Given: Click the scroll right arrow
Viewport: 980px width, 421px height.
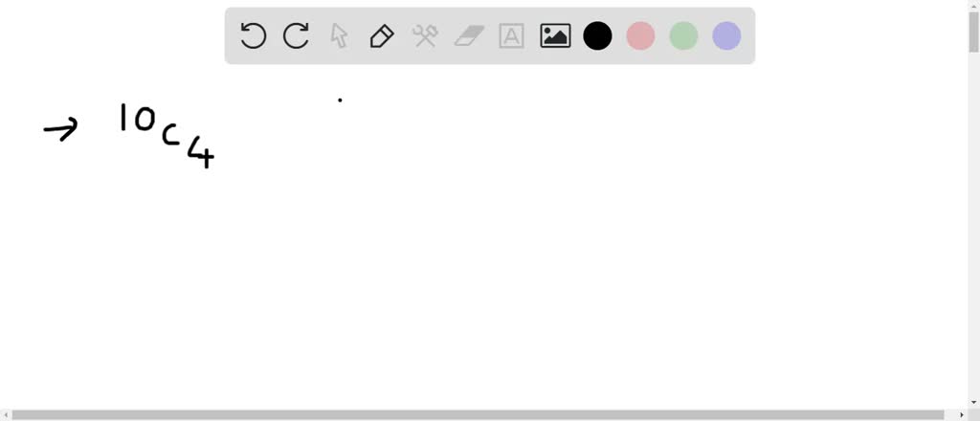Looking at the screenshot, I should tap(962, 414).
